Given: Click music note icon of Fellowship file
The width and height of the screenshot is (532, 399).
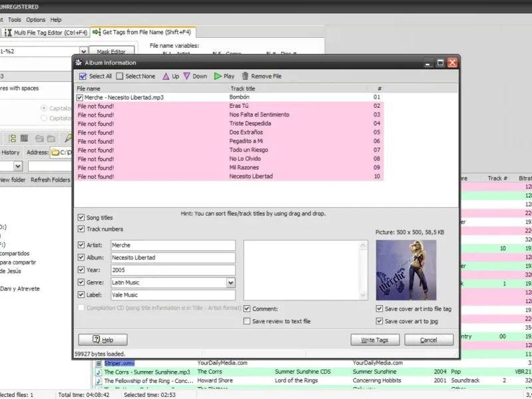Looking at the screenshot, I should coord(98,381).
